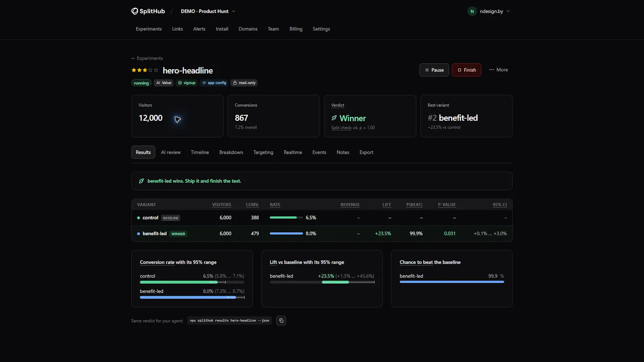Viewport: 644px width, 362px height.
Task: Set rating with the fifth star
Action: click(x=156, y=70)
